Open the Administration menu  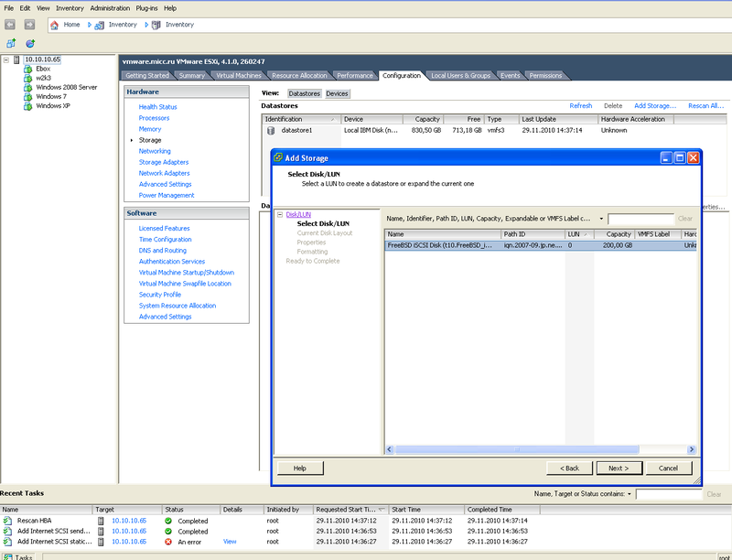pos(110,8)
